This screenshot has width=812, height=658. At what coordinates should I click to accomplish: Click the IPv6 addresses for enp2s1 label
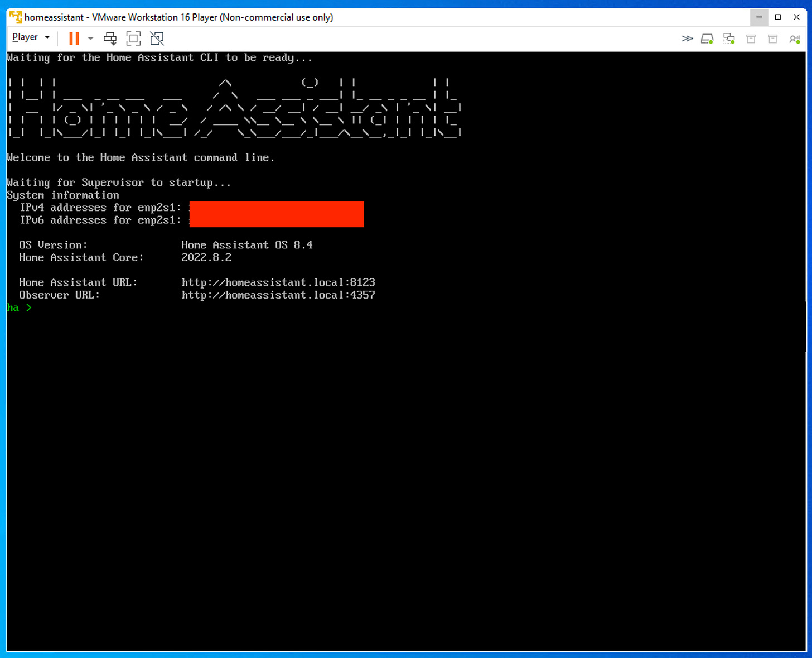[100, 220]
